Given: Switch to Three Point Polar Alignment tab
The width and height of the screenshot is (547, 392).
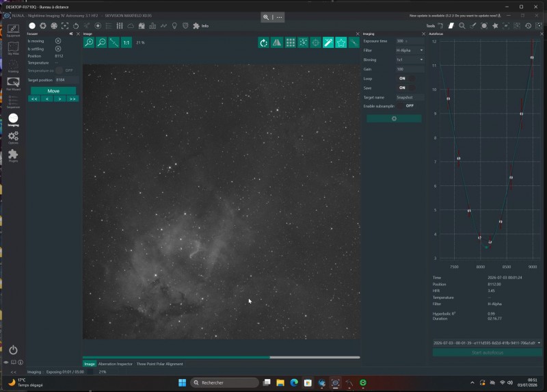Looking at the screenshot, I should click(x=159, y=364).
